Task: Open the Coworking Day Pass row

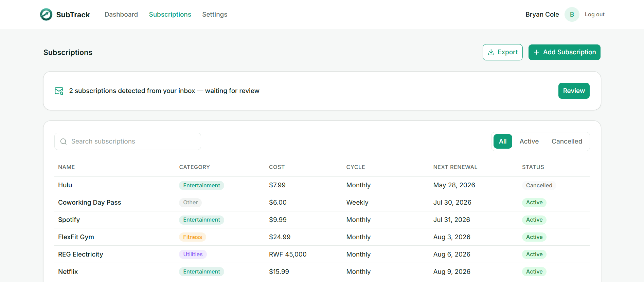Action: 322,203
